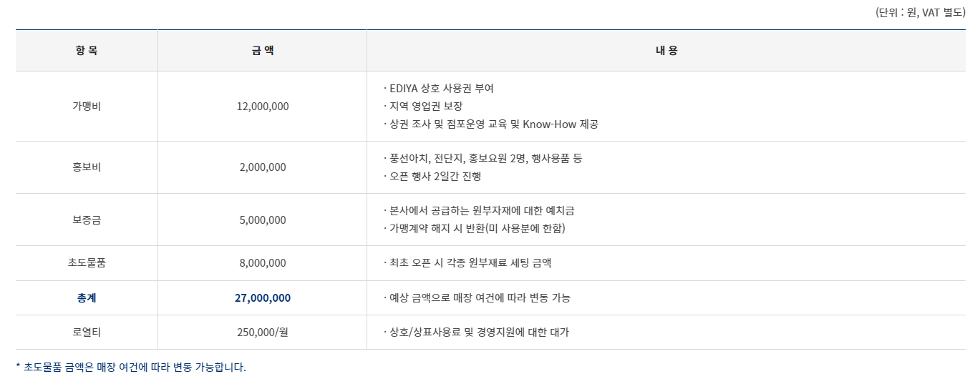Click the EDIYA 상호 사용권 부여 text
Image resolution: width=980 pixels, height=384 pixels.
pyautogui.click(x=439, y=89)
